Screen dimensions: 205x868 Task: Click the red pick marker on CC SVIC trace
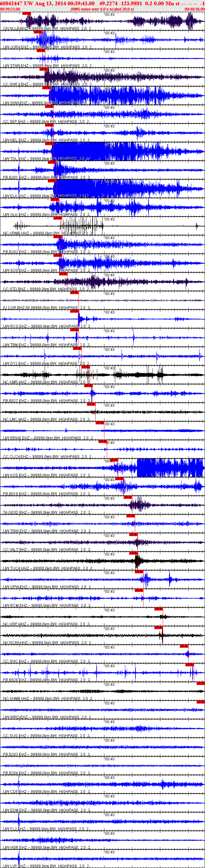pos(184,646)
